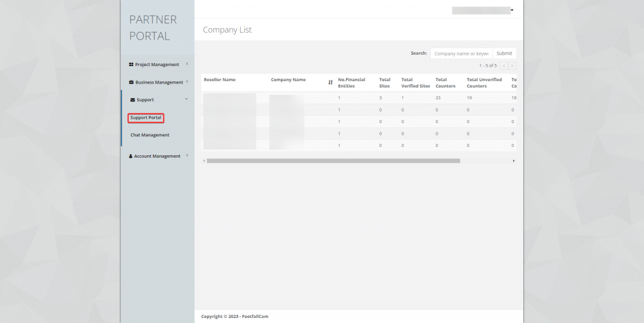Click the Reseller Name column header
This screenshot has height=323, width=644.
point(219,80)
